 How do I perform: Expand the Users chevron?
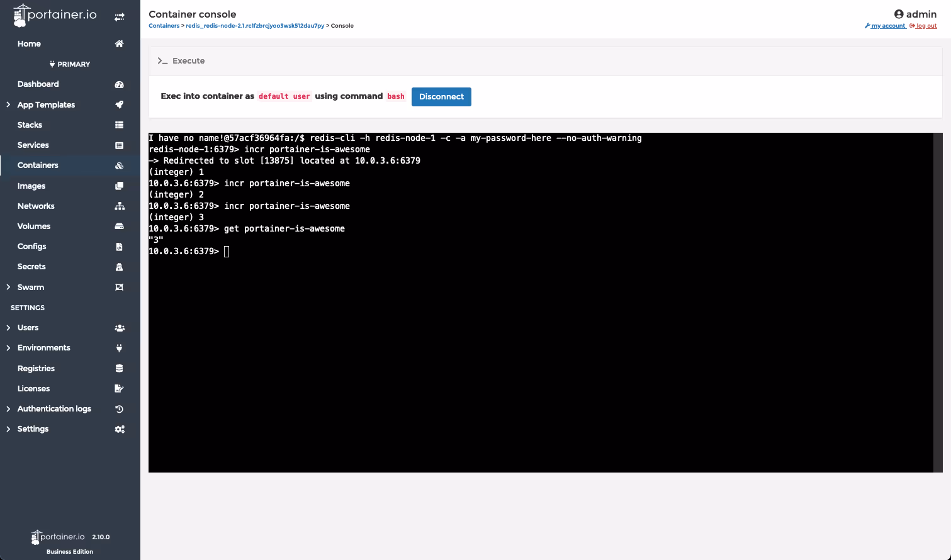[8, 328]
